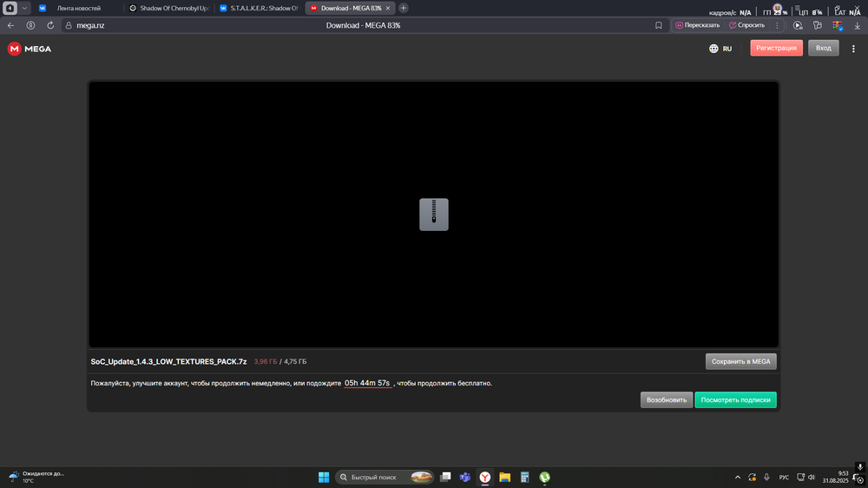The width and height of the screenshot is (868, 488).
Task: Open the RU language selector
Action: click(720, 49)
